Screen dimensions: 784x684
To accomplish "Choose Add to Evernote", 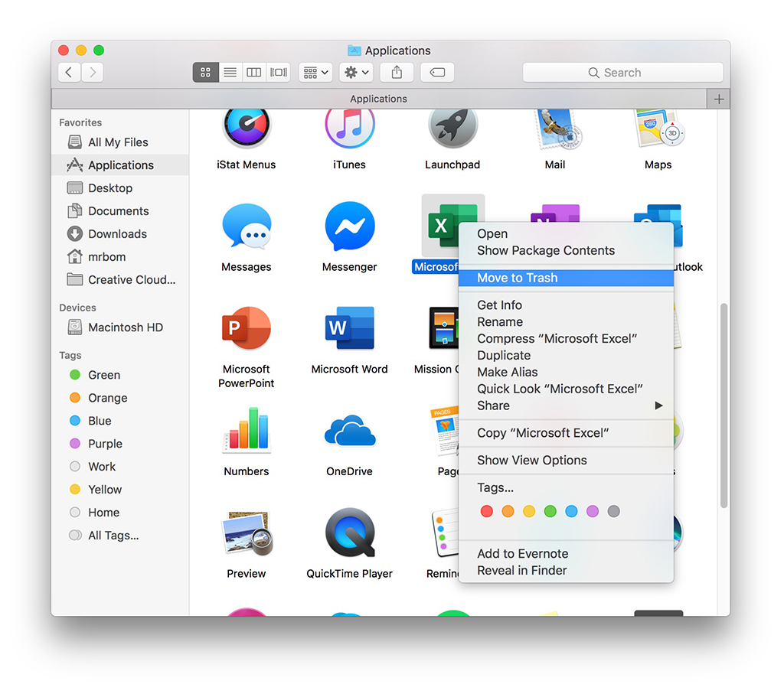I will coord(566,554).
